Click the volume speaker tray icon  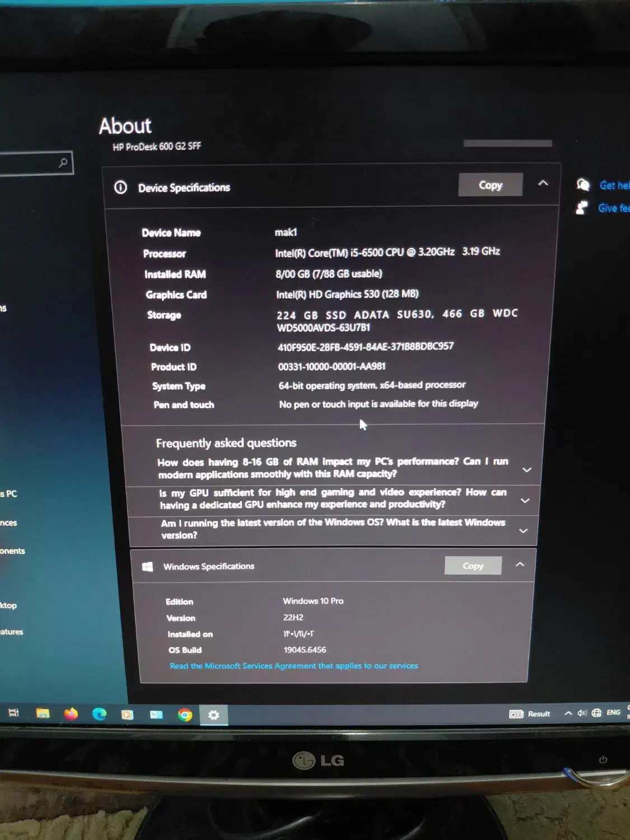point(582,713)
